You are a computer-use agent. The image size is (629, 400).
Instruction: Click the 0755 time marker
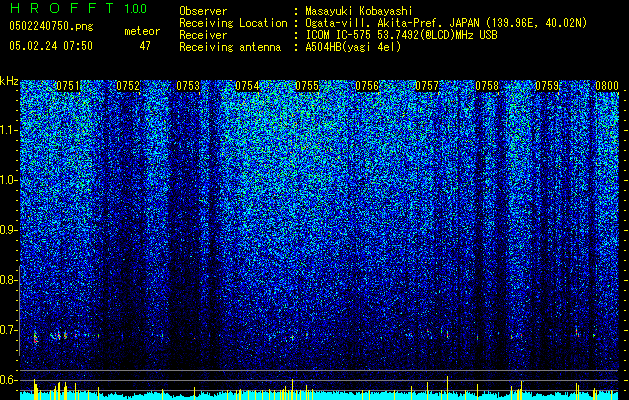(307, 86)
